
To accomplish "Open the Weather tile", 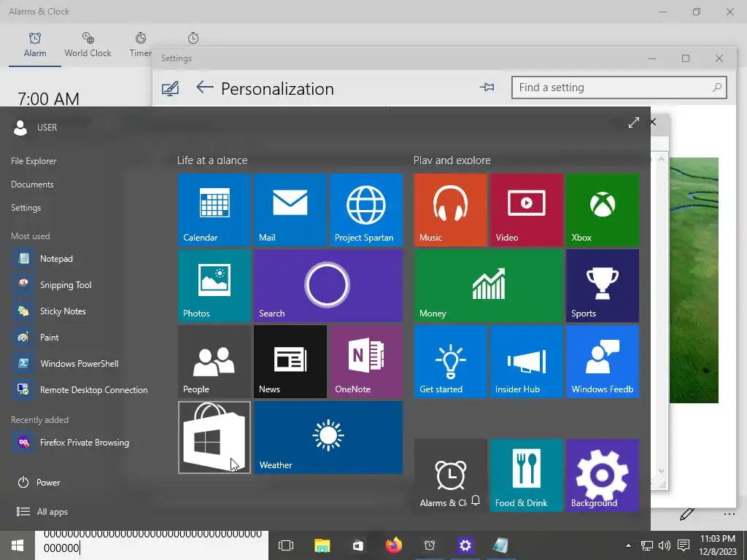I will [x=328, y=437].
